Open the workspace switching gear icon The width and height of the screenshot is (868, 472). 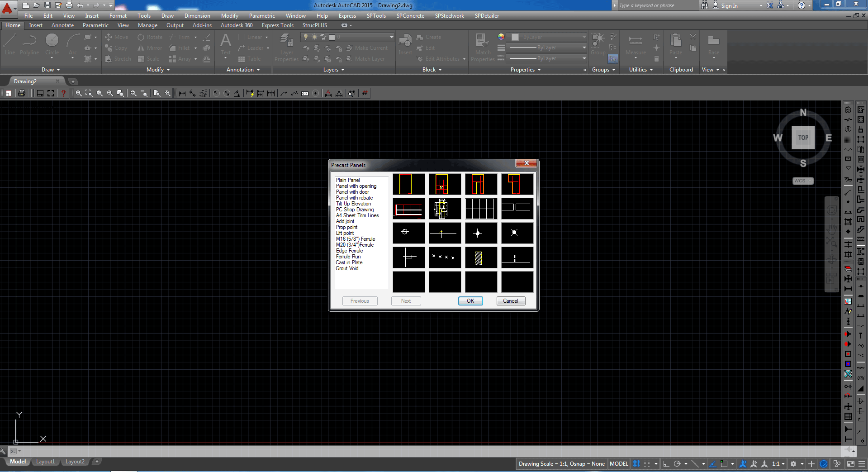click(793, 464)
